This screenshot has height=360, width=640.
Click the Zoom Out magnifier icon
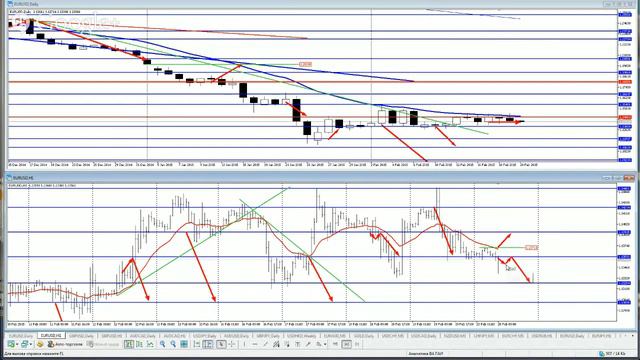click(x=173, y=344)
